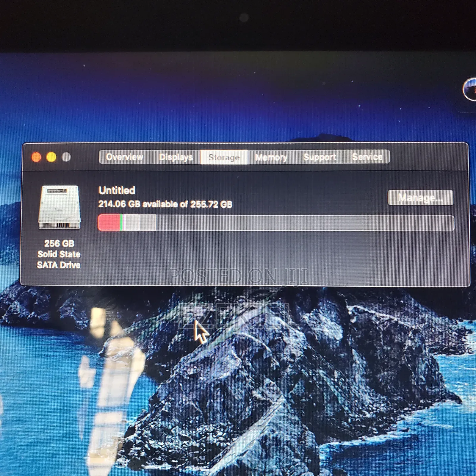
Task: Click the red segment of storage bar
Action: point(109,223)
